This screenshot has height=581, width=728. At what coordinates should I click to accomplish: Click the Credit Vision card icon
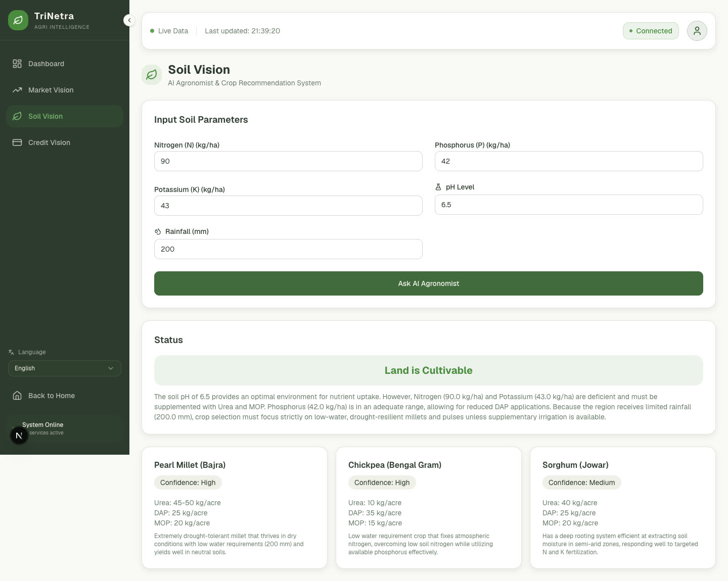(x=17, y=142)
